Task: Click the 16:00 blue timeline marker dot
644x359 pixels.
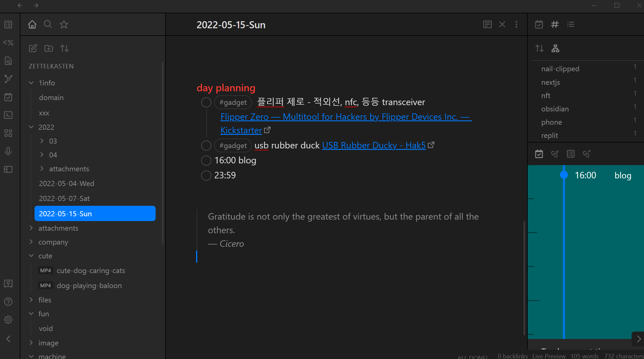Action: [x=564, y=175]
